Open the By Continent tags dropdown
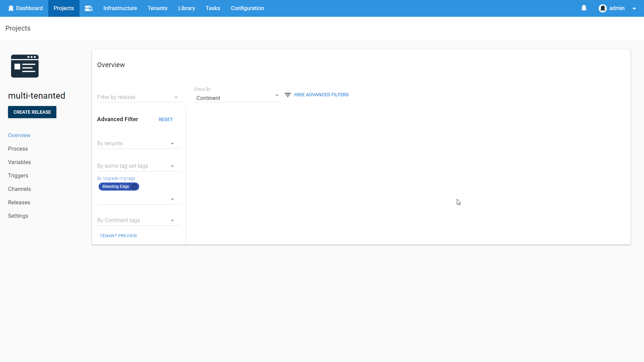 pos(138,220)
